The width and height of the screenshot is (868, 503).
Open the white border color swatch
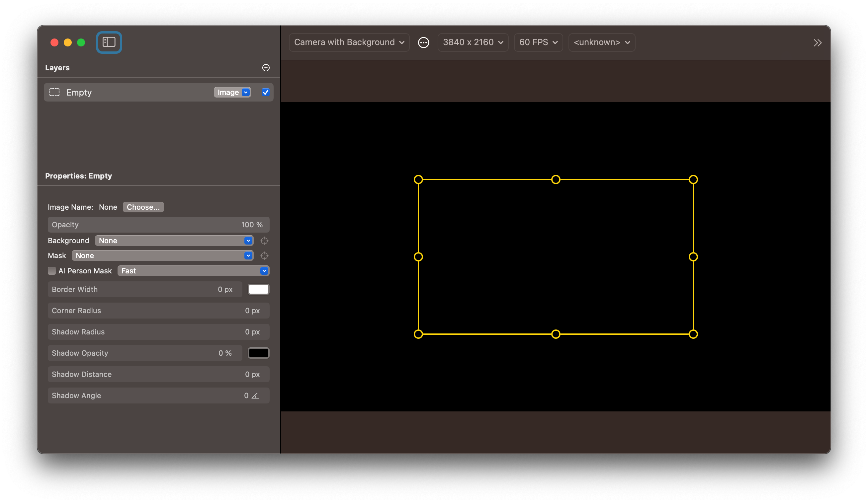[x=258, y=289]
